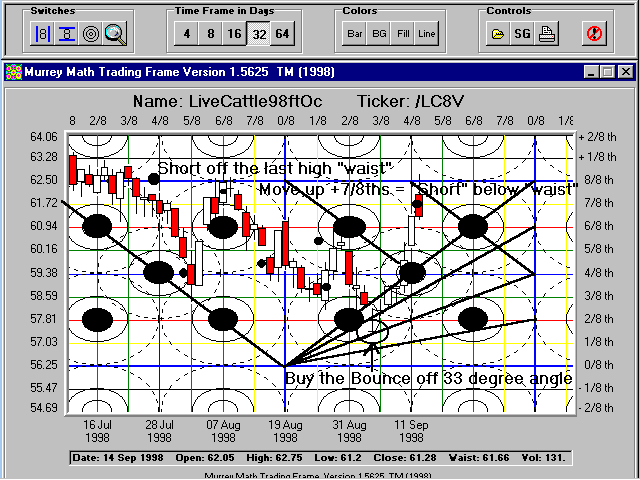Viewport: 640px width, 480px height.
Task: Click the '19 Aug 1998' date label
Action: point(285,431)
